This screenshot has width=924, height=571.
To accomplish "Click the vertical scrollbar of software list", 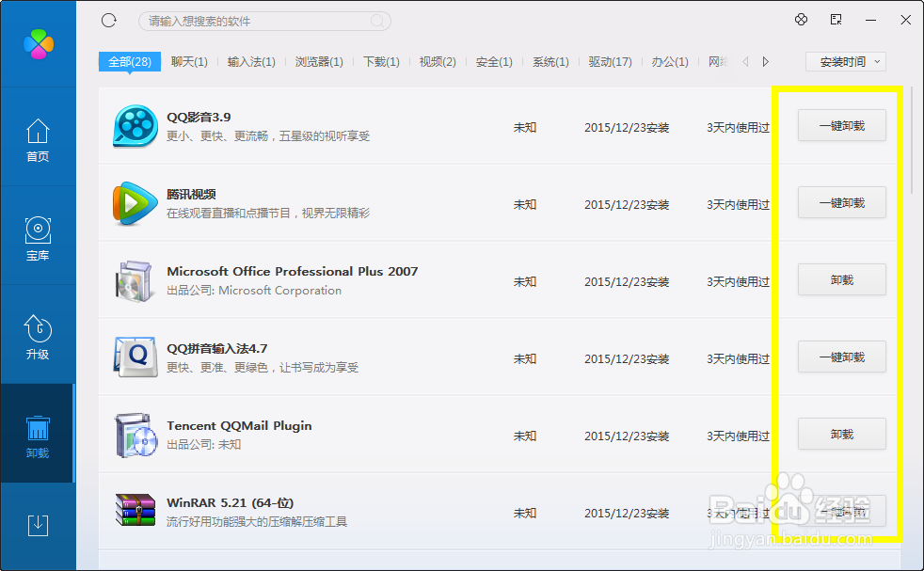I will [x=911, y=141].
